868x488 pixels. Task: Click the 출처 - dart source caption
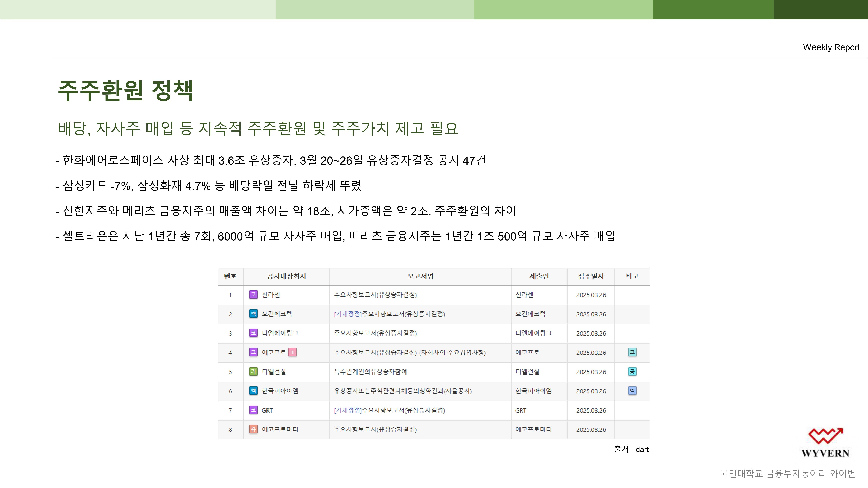click(631, 449)
